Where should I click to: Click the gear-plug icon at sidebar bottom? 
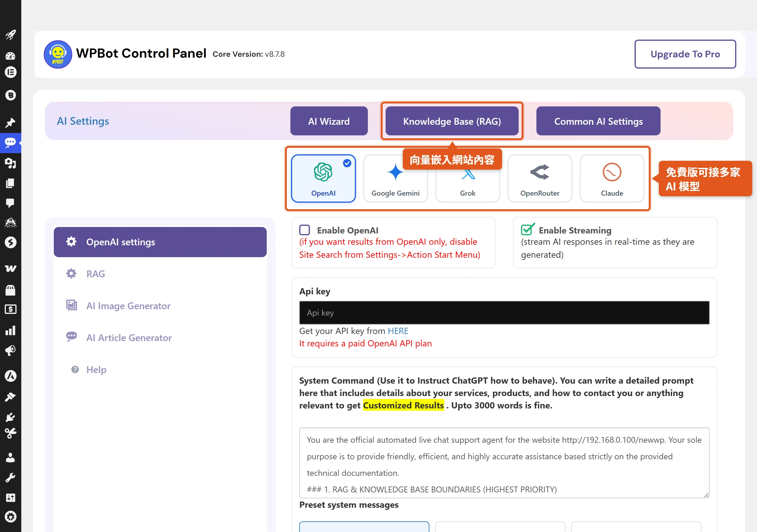[x=11, y=517]
